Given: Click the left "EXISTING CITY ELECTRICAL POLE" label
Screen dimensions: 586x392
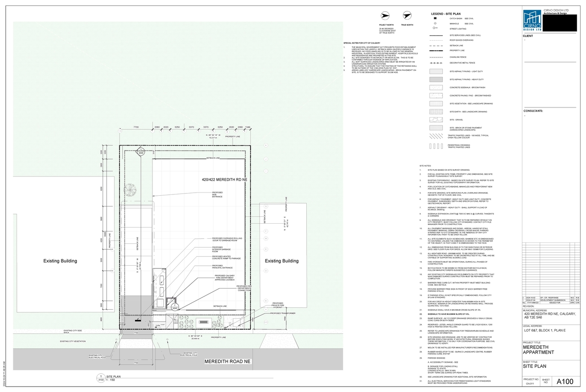Looking at the screenshot, I should pos(97,356).
